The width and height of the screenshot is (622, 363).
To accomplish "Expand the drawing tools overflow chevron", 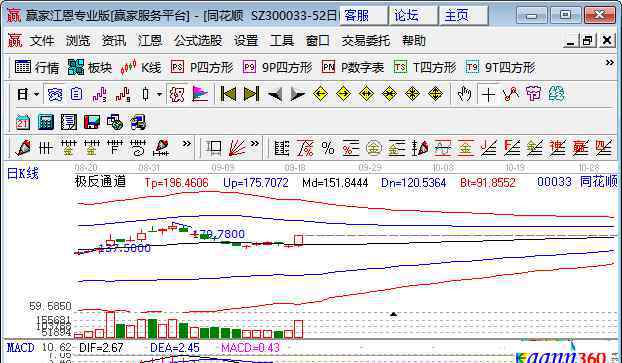I will click(186, 144).
